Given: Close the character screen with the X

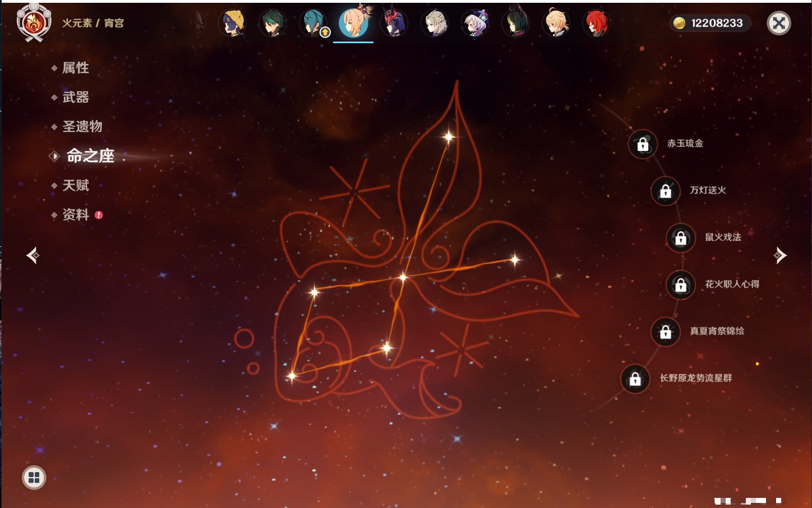Looking at the screenshot, I should (x=779, y=23).
